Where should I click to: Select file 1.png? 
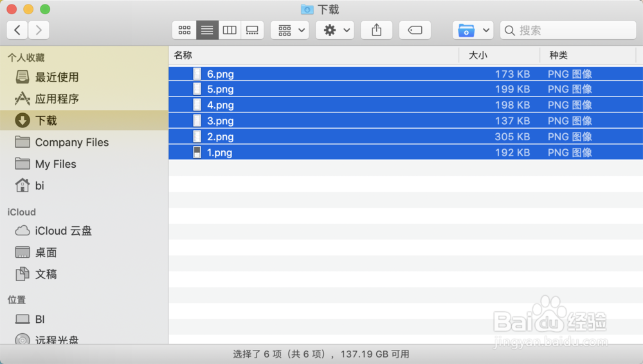406,152
